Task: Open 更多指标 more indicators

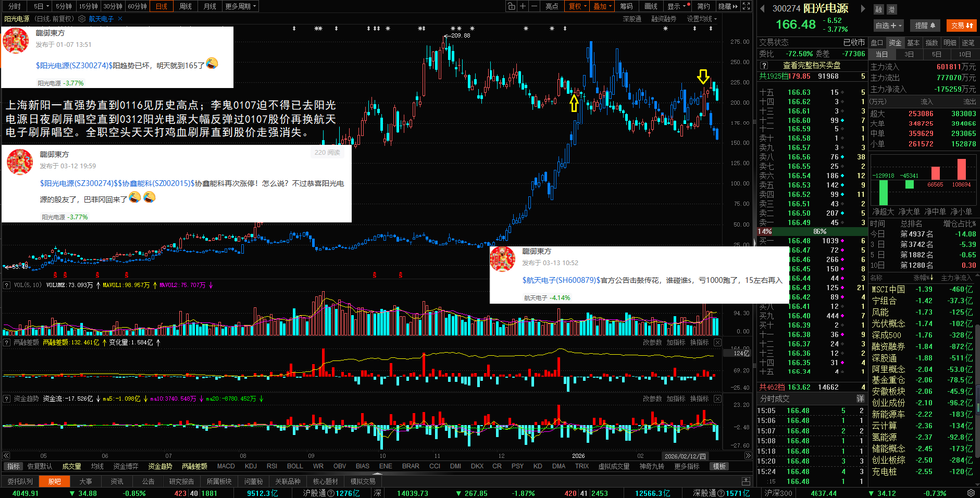Action: point(688,466)
